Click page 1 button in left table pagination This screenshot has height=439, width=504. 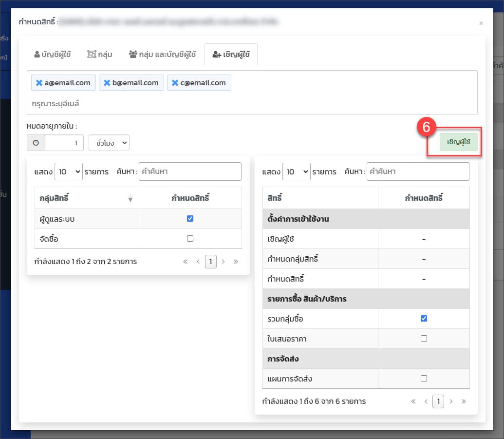click(210, 262)
